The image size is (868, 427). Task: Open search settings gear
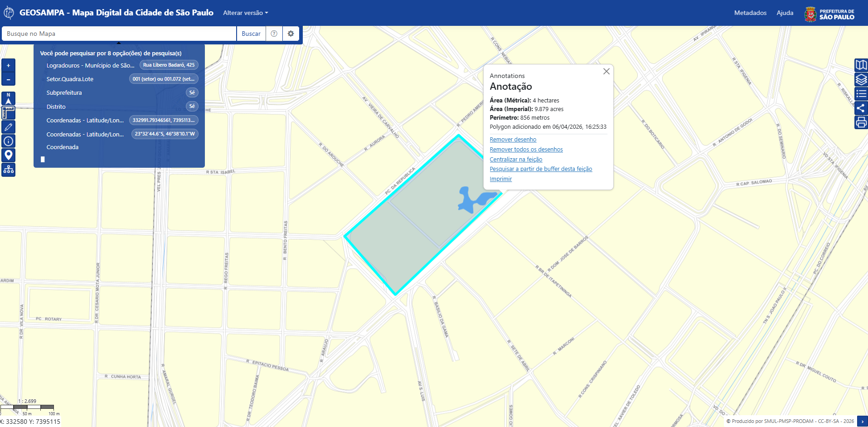point(291,34)
